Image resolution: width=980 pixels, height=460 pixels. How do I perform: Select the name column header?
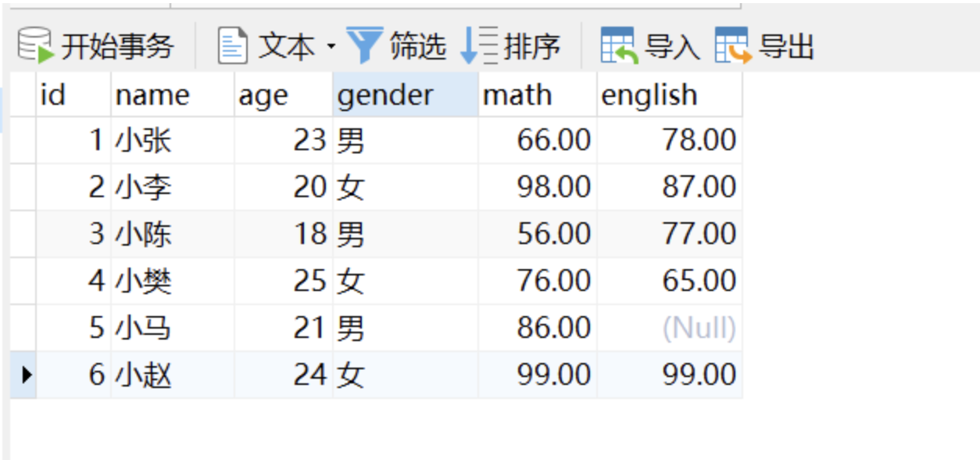pos(172,95)
